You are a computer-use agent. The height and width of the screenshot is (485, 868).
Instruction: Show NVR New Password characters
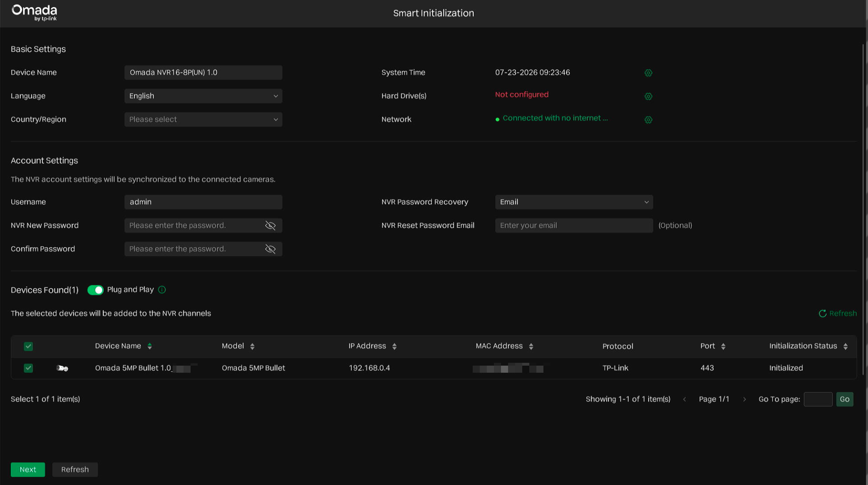tap(270, 225)
